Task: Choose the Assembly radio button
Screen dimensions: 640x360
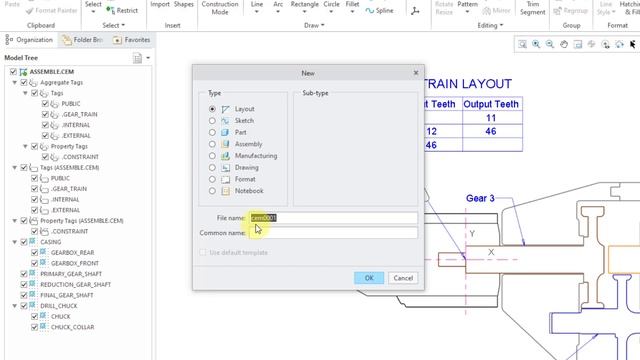Action: click(212, 144)
